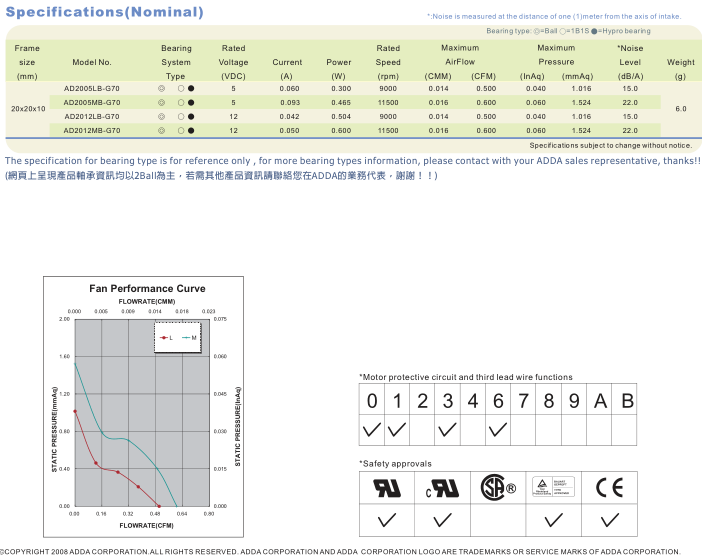Image resolution: width=702 pixels, height=558 pixels.
Task: Click the ADDA copyright notice line
Action: [x=340, y=552]
